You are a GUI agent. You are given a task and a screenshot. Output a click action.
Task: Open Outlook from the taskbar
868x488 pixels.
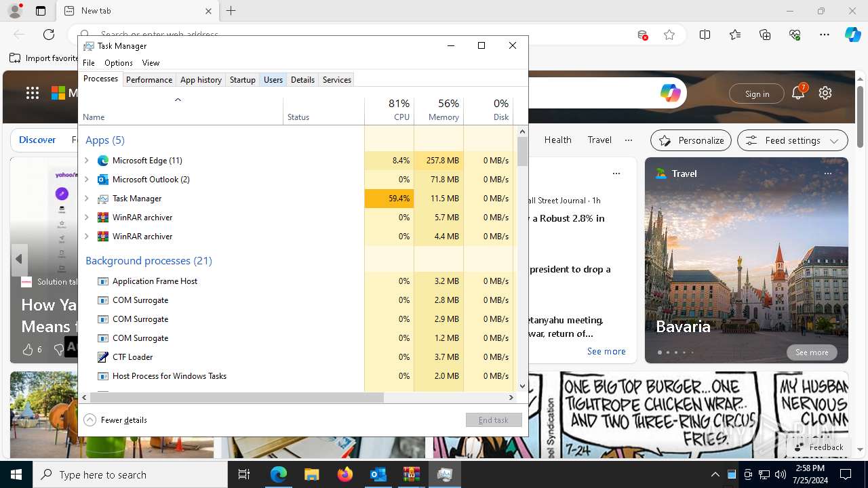pyautogui.click(x=378, y=474)
